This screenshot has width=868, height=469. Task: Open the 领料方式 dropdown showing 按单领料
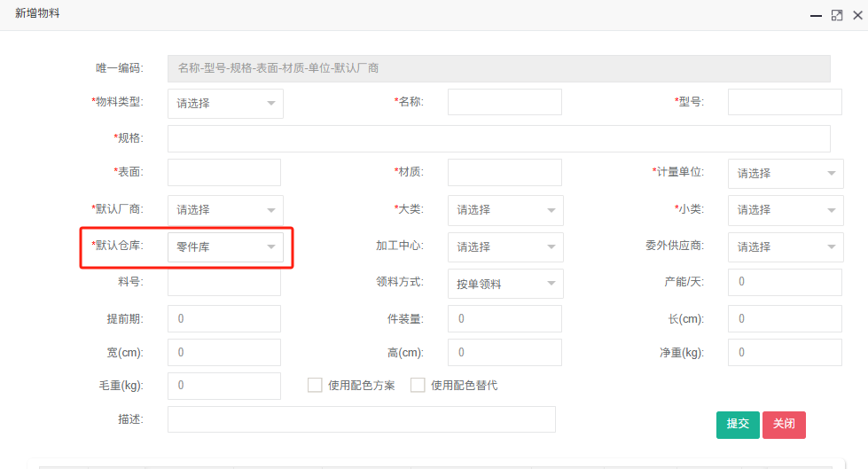pyautogui.click(x=504, y=284)
